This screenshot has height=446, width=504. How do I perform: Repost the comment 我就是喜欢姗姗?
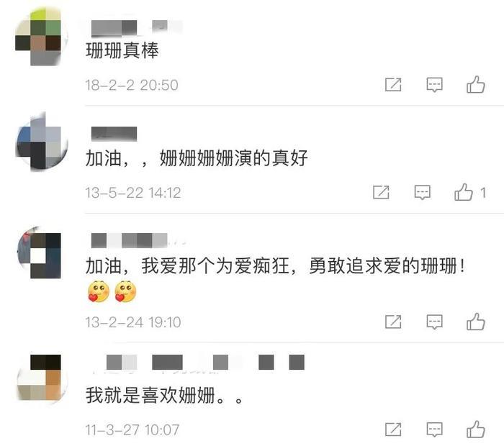[393, 429]
